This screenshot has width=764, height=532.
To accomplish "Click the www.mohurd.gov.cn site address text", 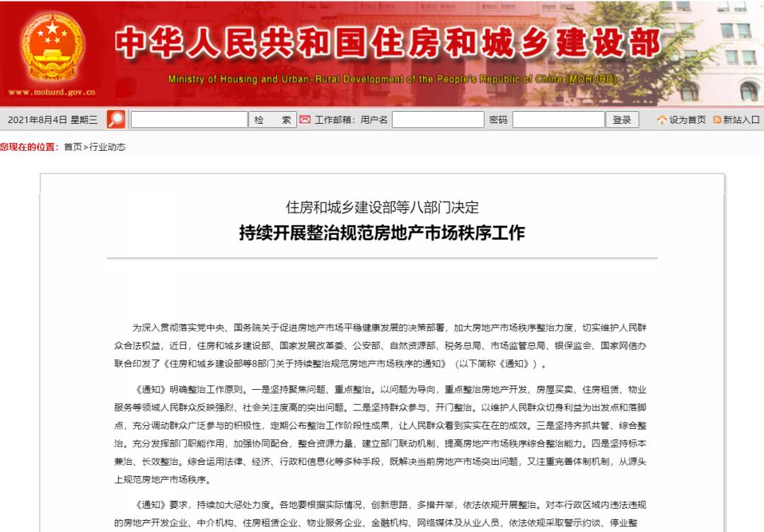I will coord(52,92).
